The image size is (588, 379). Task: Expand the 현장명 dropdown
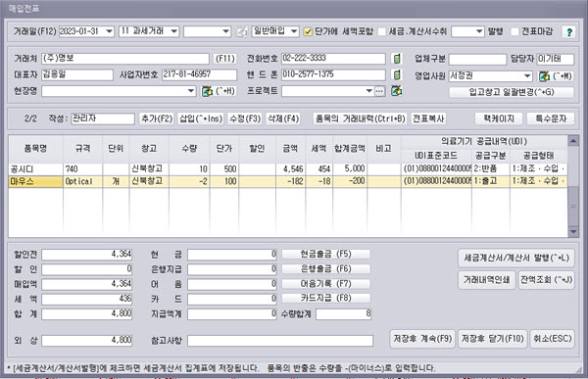pos(191,91)
